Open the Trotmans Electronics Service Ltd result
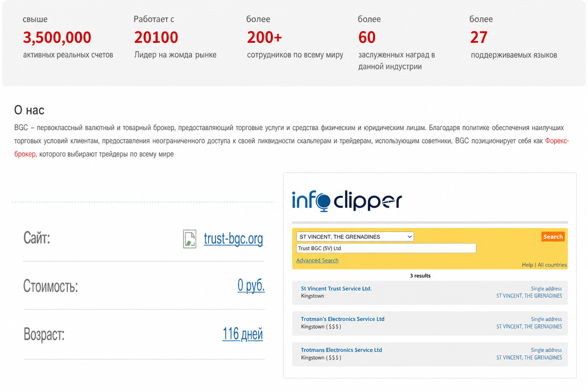588x392 pixels. [x=341, y=350]
